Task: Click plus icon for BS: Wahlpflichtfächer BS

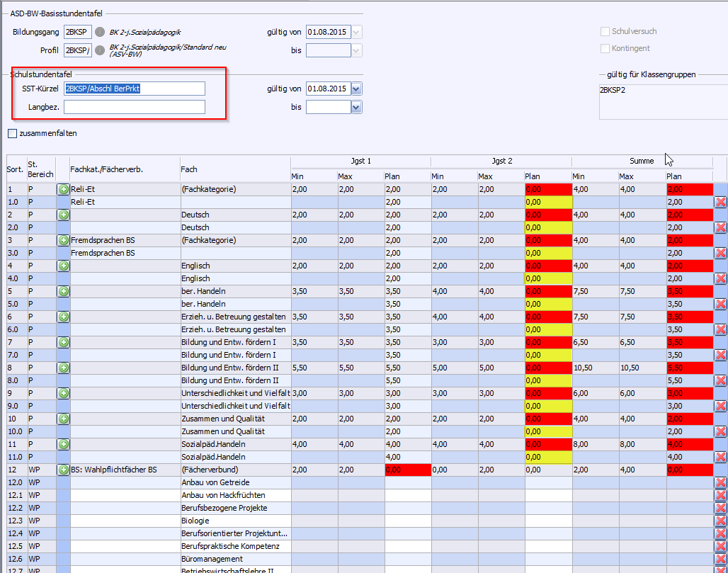Action: click(63, 470)
